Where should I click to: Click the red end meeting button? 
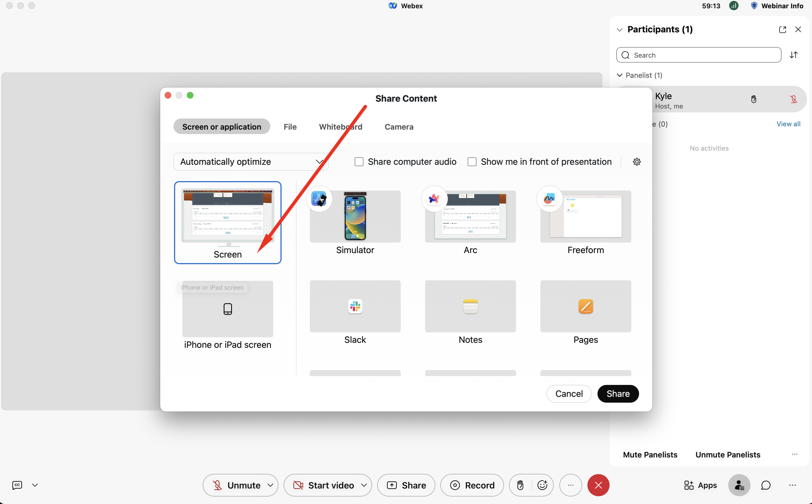[598, 485]
